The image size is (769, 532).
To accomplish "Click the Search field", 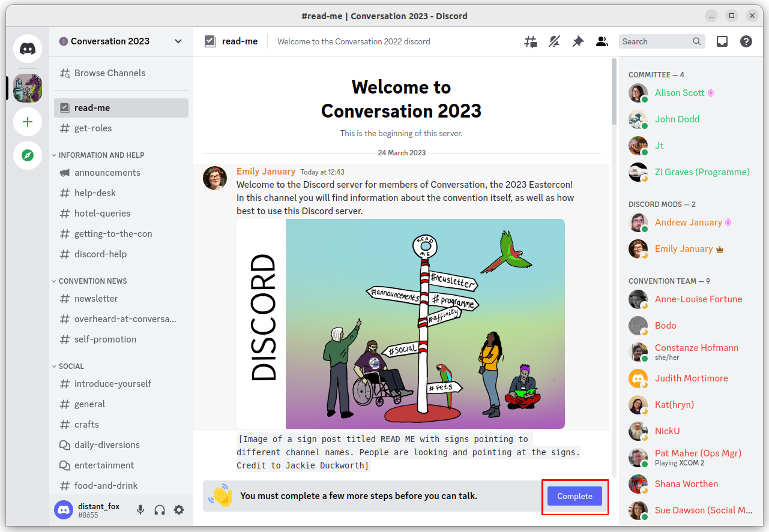I will pos(654,41).
